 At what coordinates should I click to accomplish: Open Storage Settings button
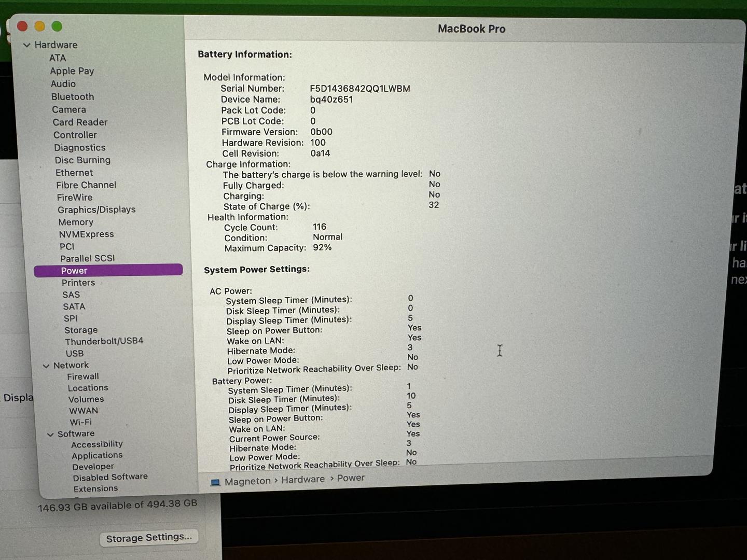coord(149,538)
